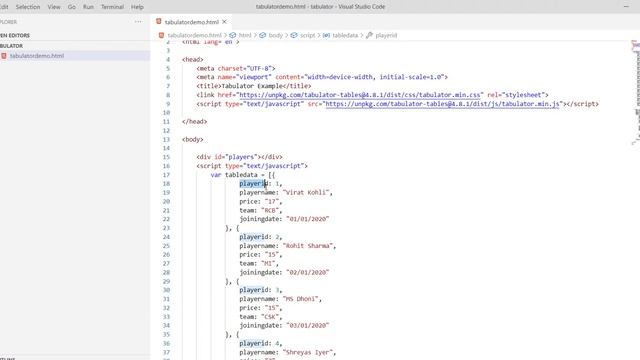Click the "MS Dhoni" string
Image resolution: width=640 pixels, height=360 pixels.
(x=302, y=299)
